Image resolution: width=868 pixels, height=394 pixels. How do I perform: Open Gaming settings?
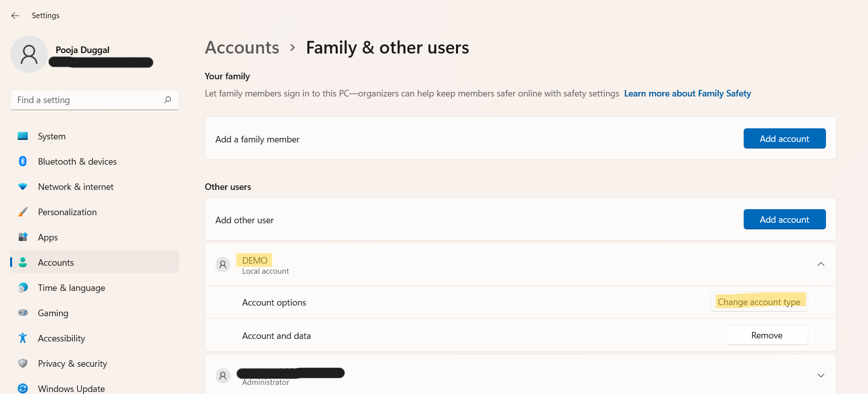point(53,313)
